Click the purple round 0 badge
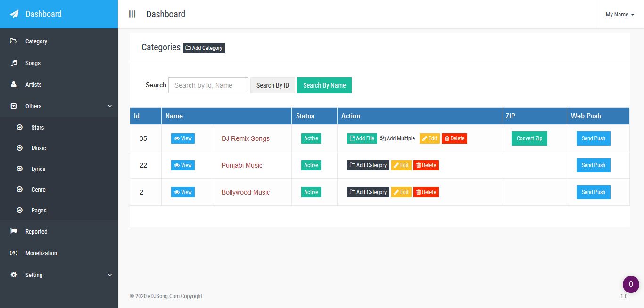This screenshot has width=644, height=308. pos(631,284)
